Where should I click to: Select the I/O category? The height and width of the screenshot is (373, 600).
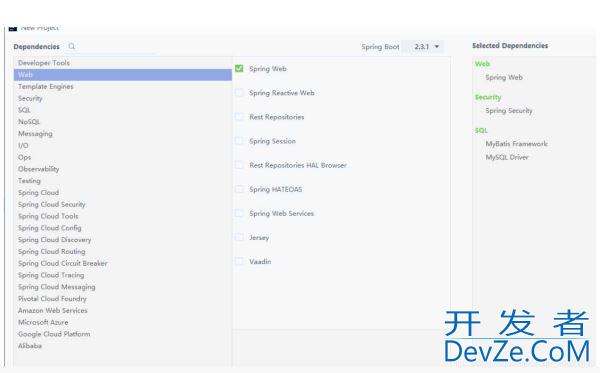point(122,145)
